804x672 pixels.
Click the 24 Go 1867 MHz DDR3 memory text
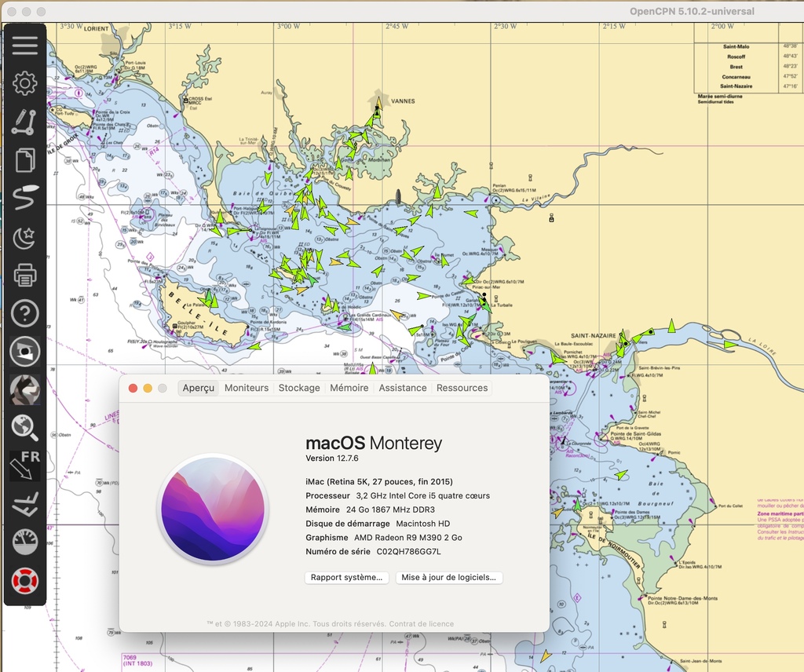point(390,509)
